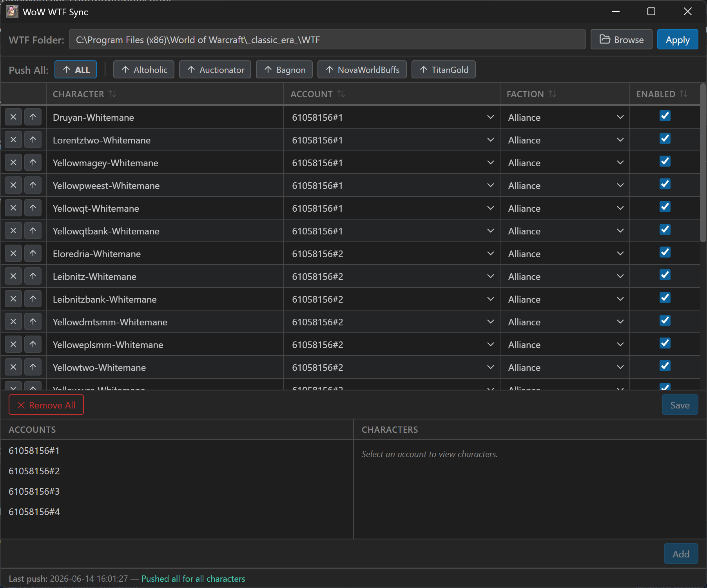Select account 61058156#1 in Accounts list

[176, 451]
